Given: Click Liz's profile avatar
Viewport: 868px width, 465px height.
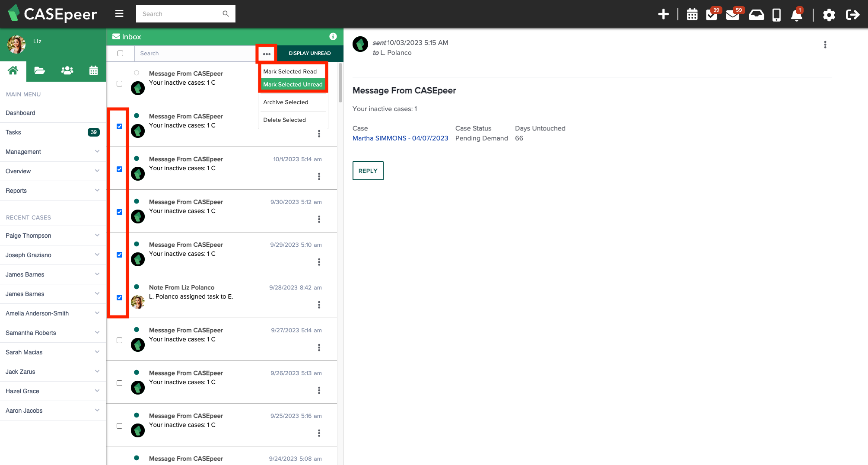Looking at the screenshot, I should 16,45.
